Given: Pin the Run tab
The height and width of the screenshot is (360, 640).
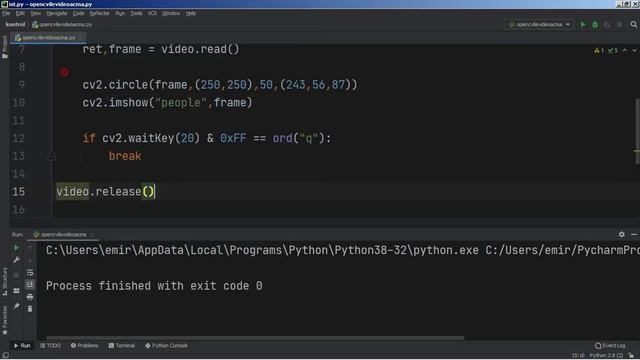Looking at the screenshot, I should coord(16,306).
